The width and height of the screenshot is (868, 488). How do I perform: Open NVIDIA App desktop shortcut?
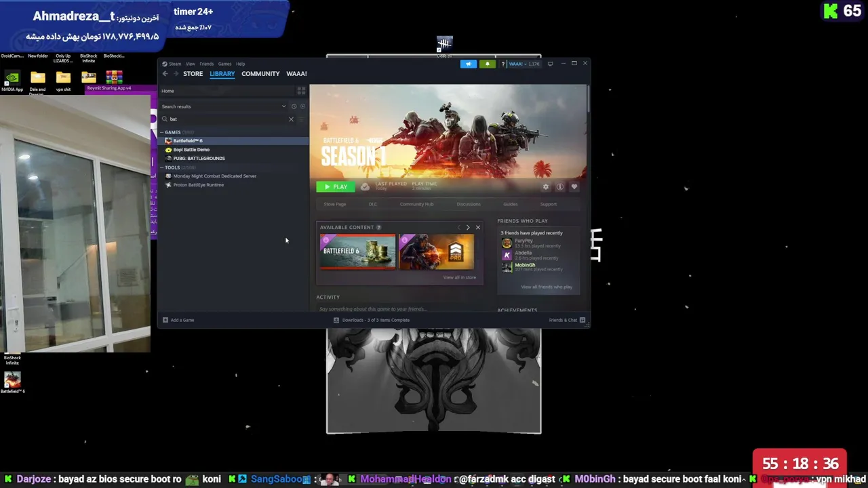pyautogui.click(x=12, y=81)
